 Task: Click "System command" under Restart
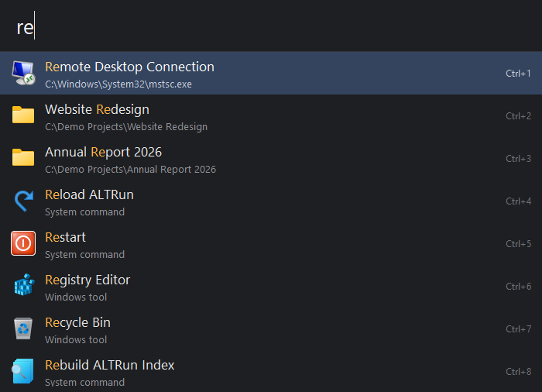(x=84, y=254)
